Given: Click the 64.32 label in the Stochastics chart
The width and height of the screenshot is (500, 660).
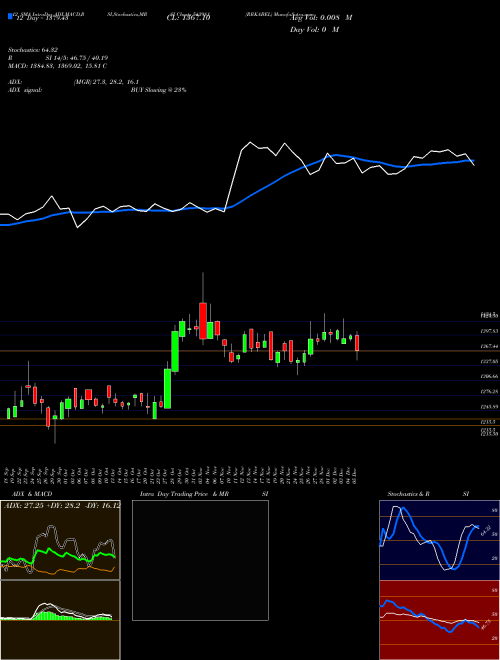Looking at the screenshot, I should 485,530.
